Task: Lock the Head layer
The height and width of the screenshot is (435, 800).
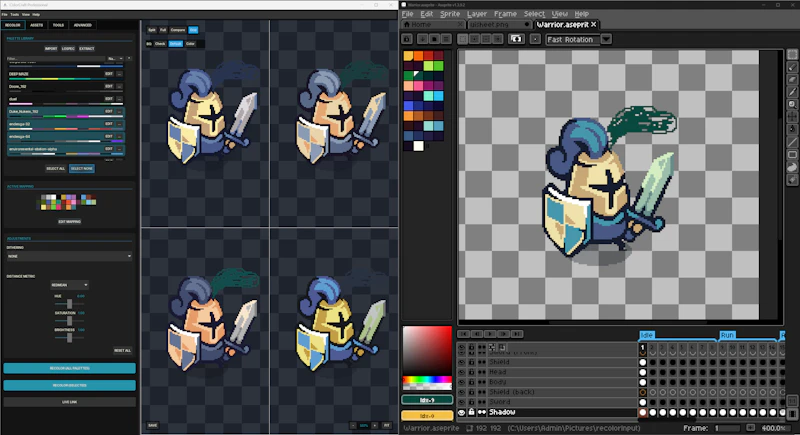Action: click(472, 372)
